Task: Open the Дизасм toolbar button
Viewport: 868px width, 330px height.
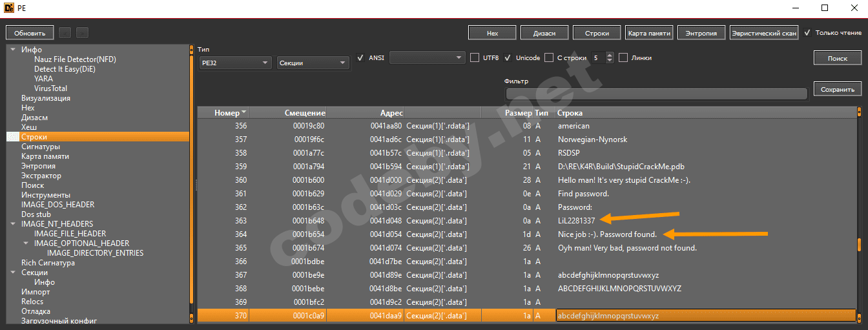Action: click(x=544, y=32)
